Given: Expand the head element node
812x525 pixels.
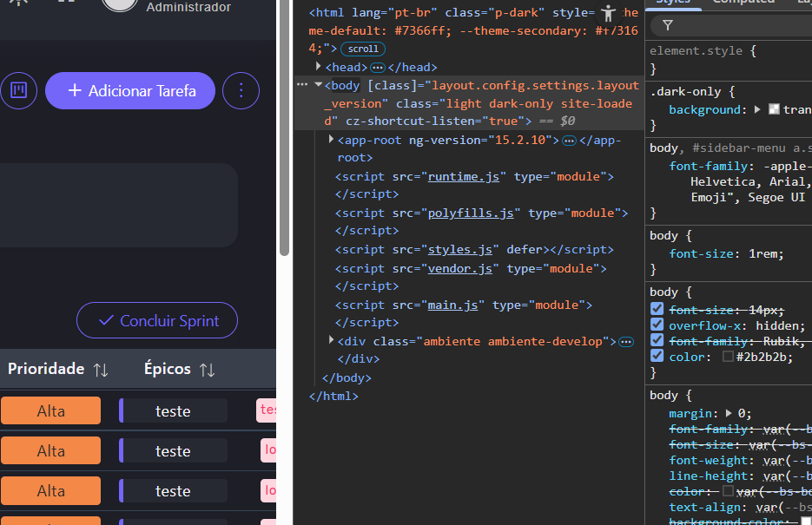Looking at the screenshot, I should [319, 67].
